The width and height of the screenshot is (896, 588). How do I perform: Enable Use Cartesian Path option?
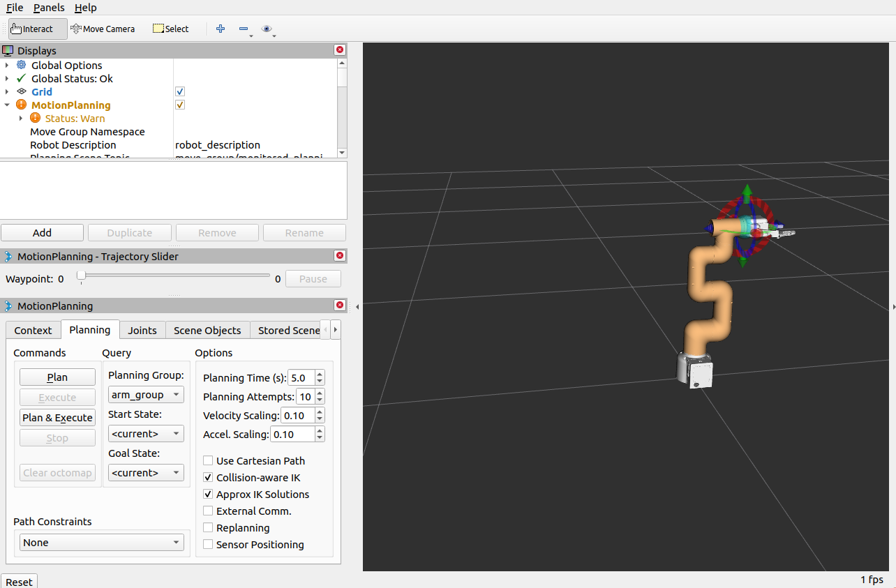[x=208, y=461]
